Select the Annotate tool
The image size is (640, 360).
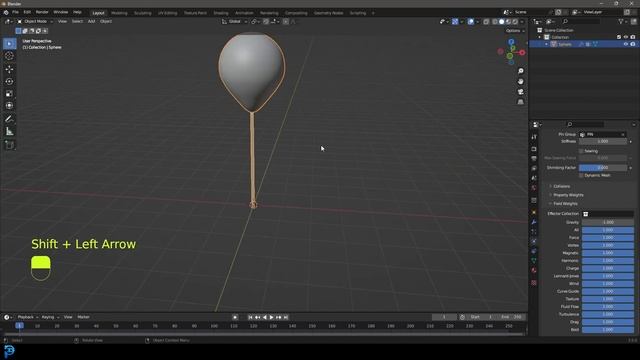[9, 119]
